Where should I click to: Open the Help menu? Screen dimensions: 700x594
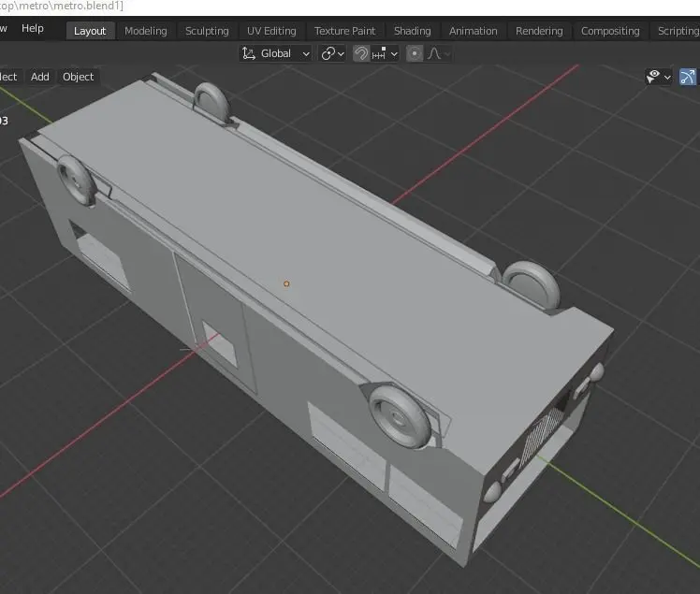(33, 28)
